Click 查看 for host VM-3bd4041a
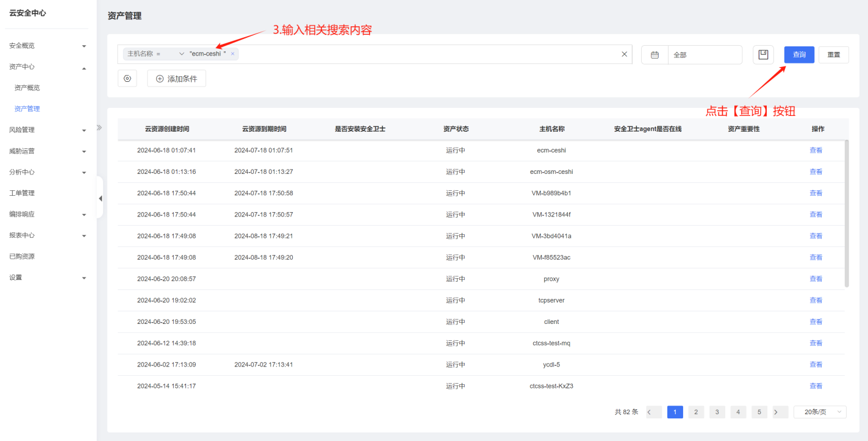 click(x=816, y=235)
